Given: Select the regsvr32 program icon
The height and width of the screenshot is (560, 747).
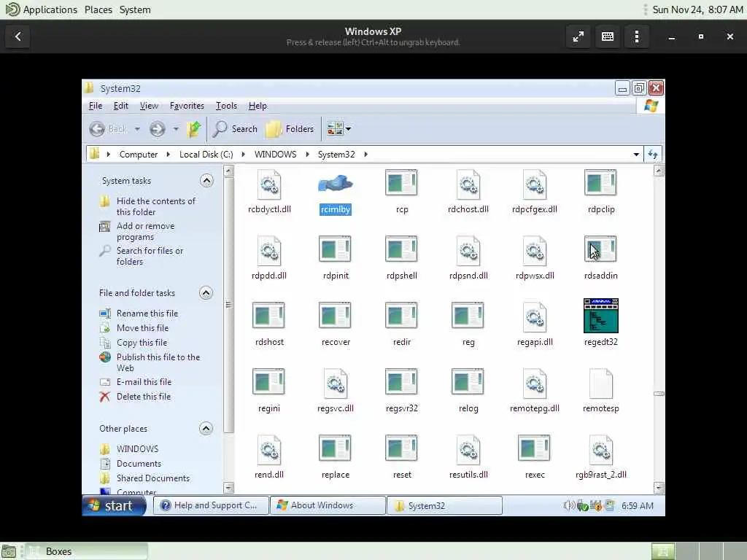Looking at the screenshot, I should pyautogui.click(x=402, y=382).
